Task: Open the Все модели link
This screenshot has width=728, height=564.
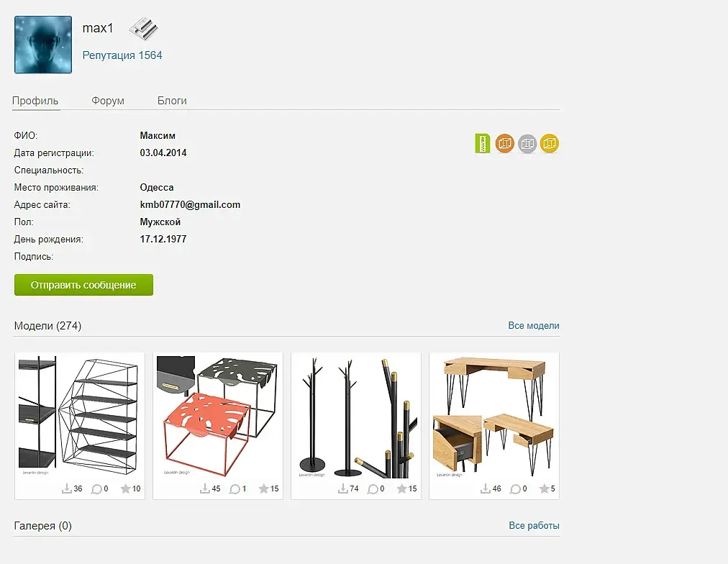Action: point(534,325)
